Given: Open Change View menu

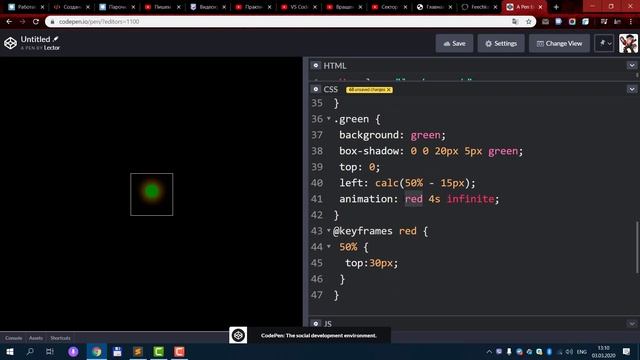Looking at the screenshot, I should [559, 43].
